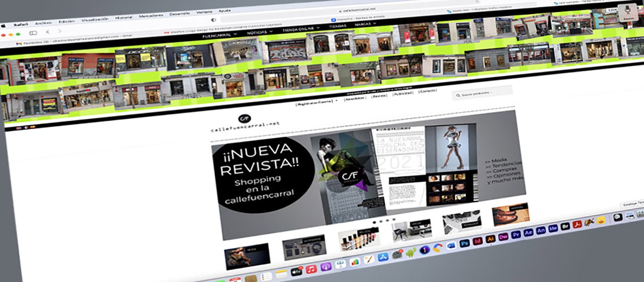Expand the TIENDA ONLINE dropdown

pyautogui.click(x=301, y=29)
